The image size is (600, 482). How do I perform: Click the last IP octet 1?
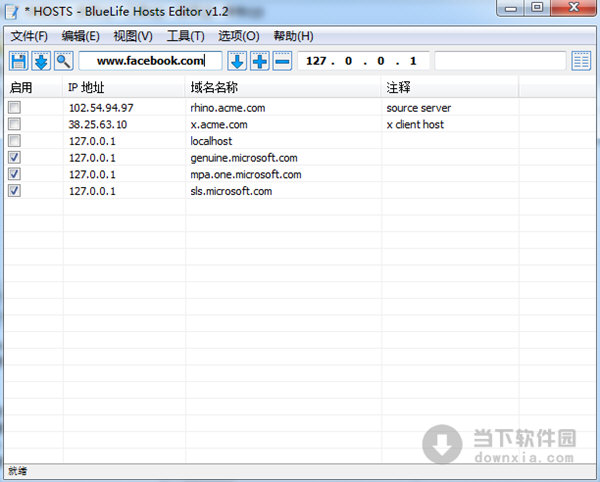pos(413,61)
